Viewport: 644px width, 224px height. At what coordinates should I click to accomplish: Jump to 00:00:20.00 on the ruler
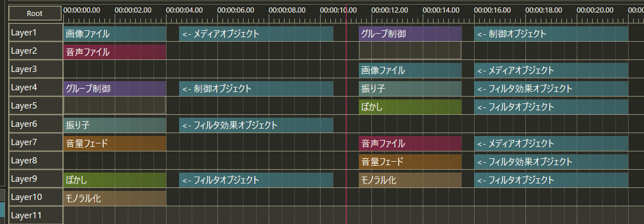click(595, 10)
